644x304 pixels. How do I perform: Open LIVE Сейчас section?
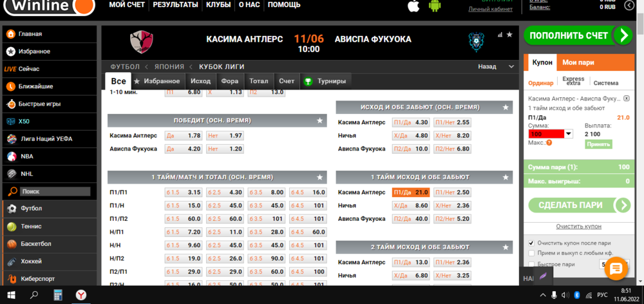22,69
